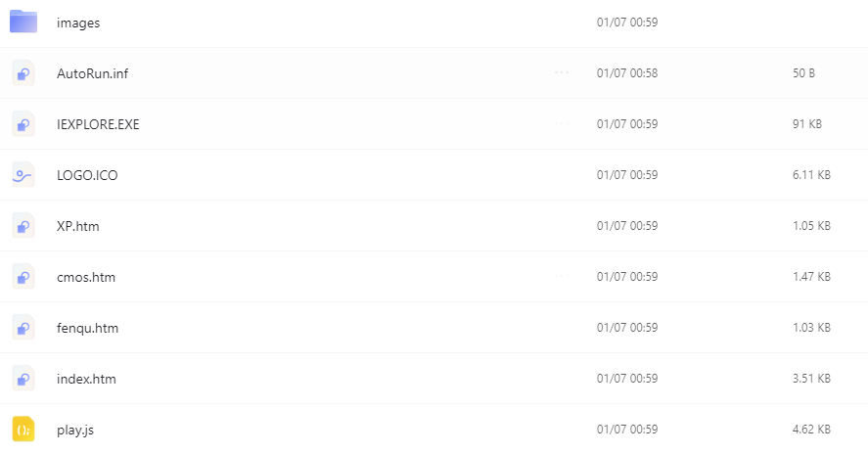Select the play.js file name
868x454 pixels.
coord(75,431)
